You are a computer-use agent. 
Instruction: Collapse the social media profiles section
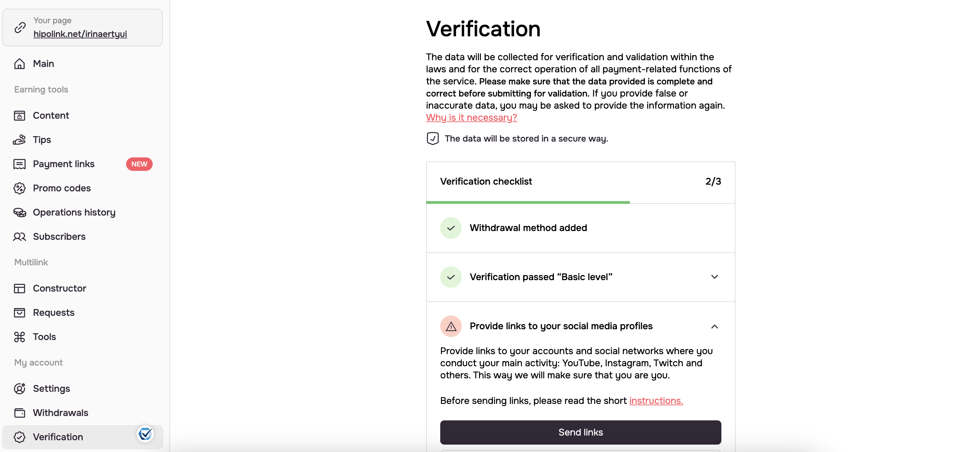click(714, 327)
